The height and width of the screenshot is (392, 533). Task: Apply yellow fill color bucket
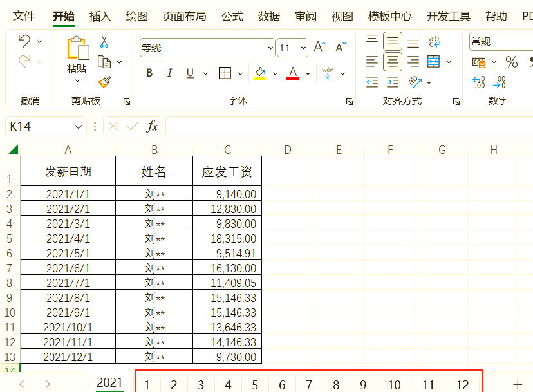[260, 73]
